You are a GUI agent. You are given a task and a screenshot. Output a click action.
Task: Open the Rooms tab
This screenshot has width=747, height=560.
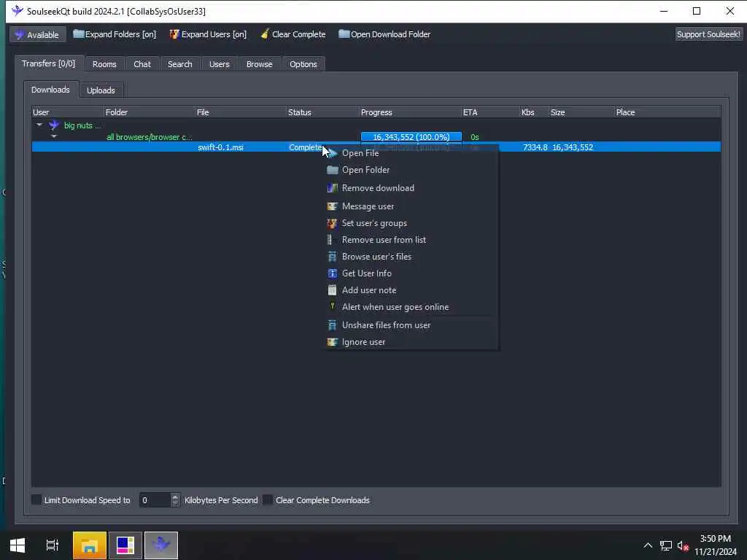pos(104,64)
